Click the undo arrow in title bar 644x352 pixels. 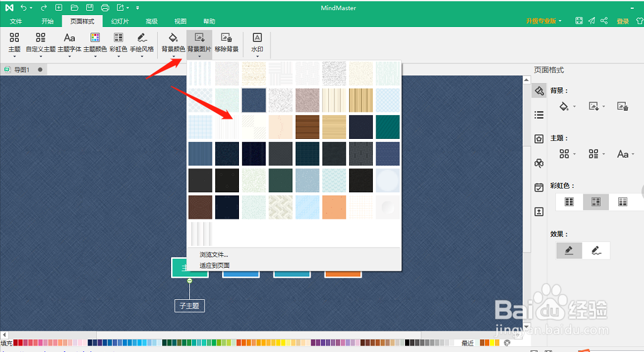(x=24, y=8)
